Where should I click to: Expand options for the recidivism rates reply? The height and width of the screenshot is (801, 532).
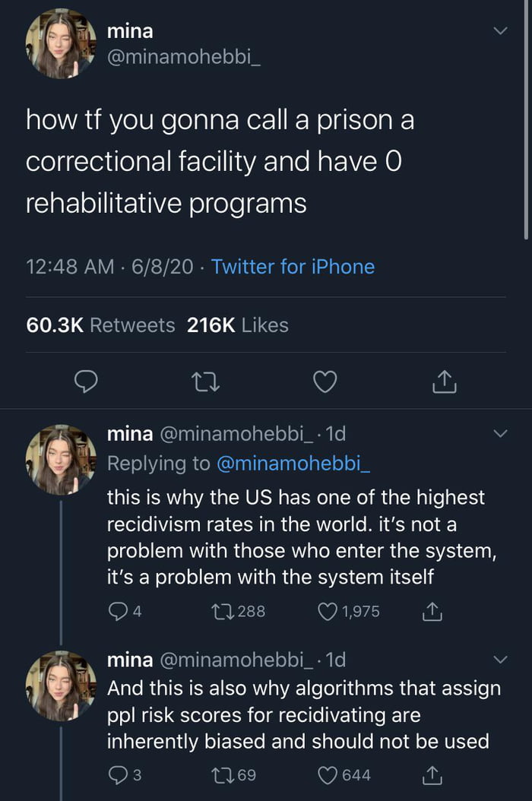click(500, 433)
